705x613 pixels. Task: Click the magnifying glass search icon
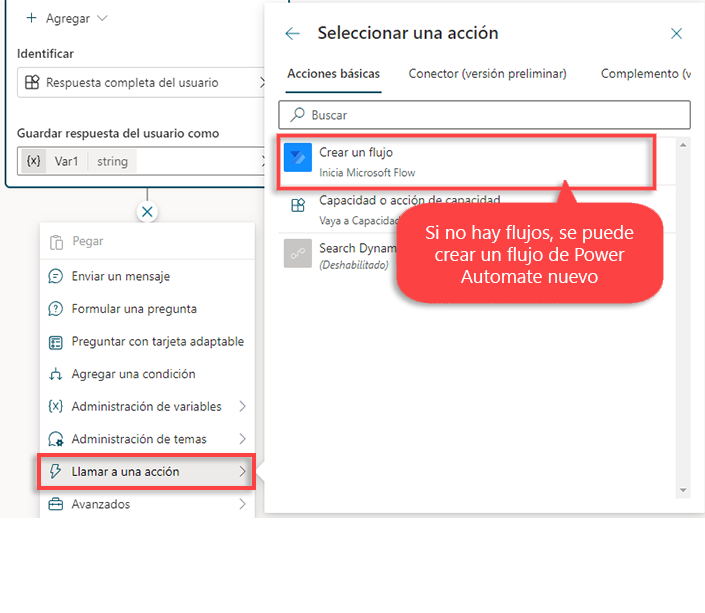pos(297,115)
